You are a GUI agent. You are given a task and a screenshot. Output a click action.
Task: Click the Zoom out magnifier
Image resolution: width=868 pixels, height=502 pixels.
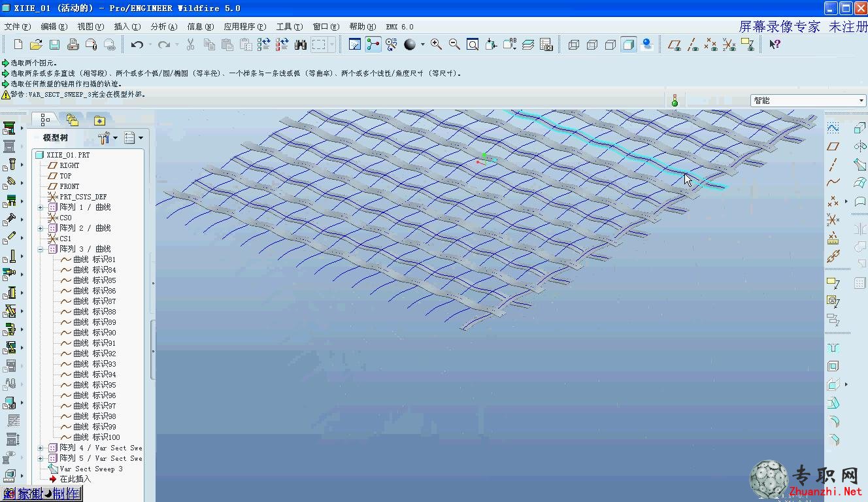[x=454, y=44]
